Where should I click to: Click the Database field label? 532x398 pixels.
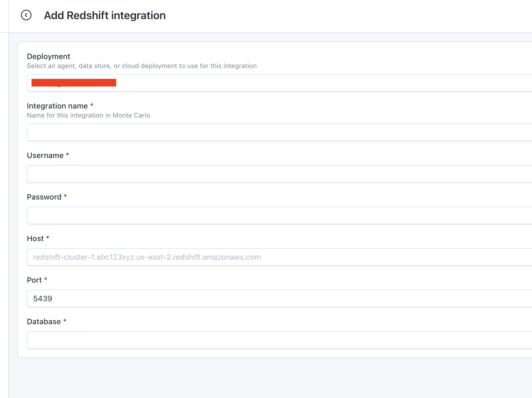[44, 321]
